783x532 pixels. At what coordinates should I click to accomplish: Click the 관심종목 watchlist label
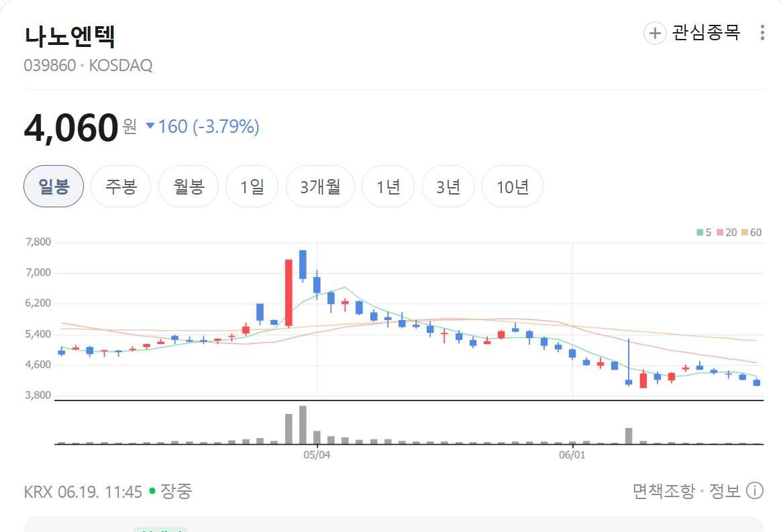pos(706,33)
